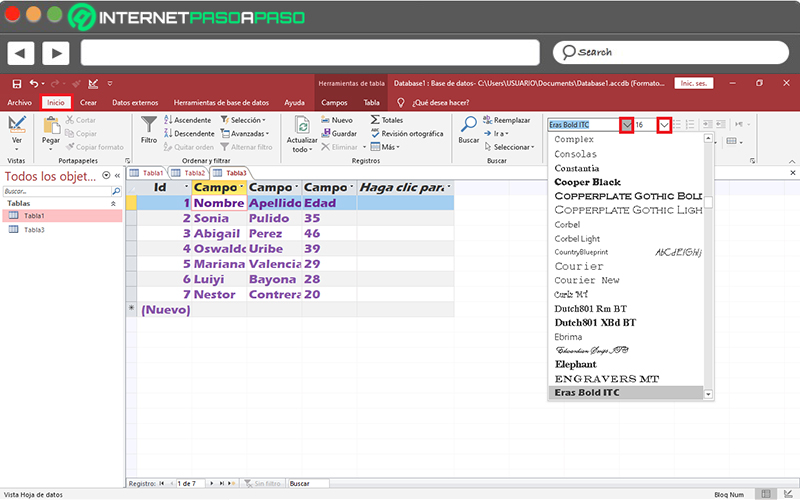Click the Filtro funnel icon
The image size is (800, 500).
pos(149,124)
